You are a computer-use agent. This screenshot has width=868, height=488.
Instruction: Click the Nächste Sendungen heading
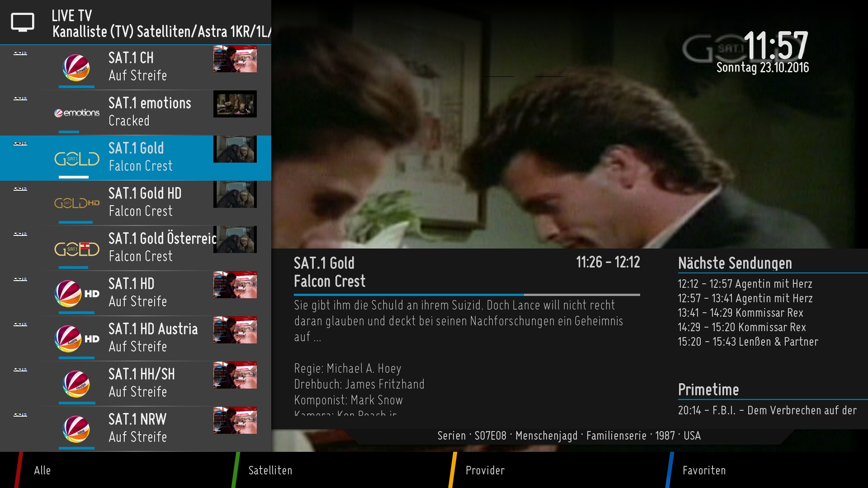tap(735, 263)
